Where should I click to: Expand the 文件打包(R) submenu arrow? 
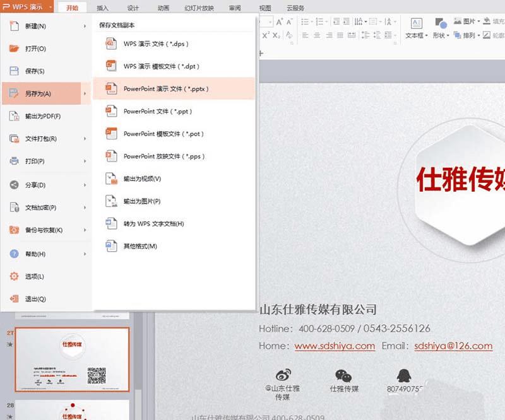coord(85,139)
